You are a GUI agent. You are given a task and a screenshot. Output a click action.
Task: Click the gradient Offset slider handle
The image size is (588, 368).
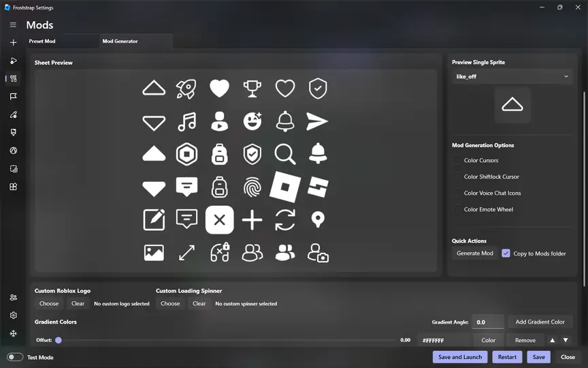(59, 340)
